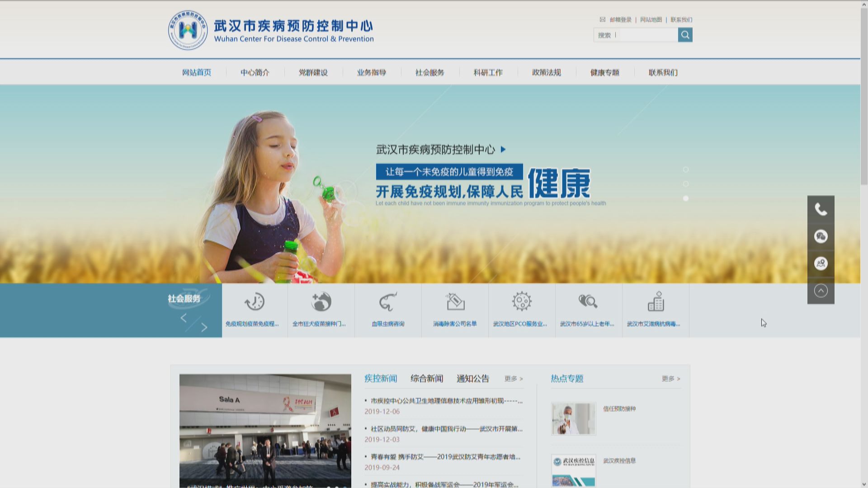Viewport: 868px width, 488px height.
Task: Open the rabies vaccine clinics icon
Action: 321,302
